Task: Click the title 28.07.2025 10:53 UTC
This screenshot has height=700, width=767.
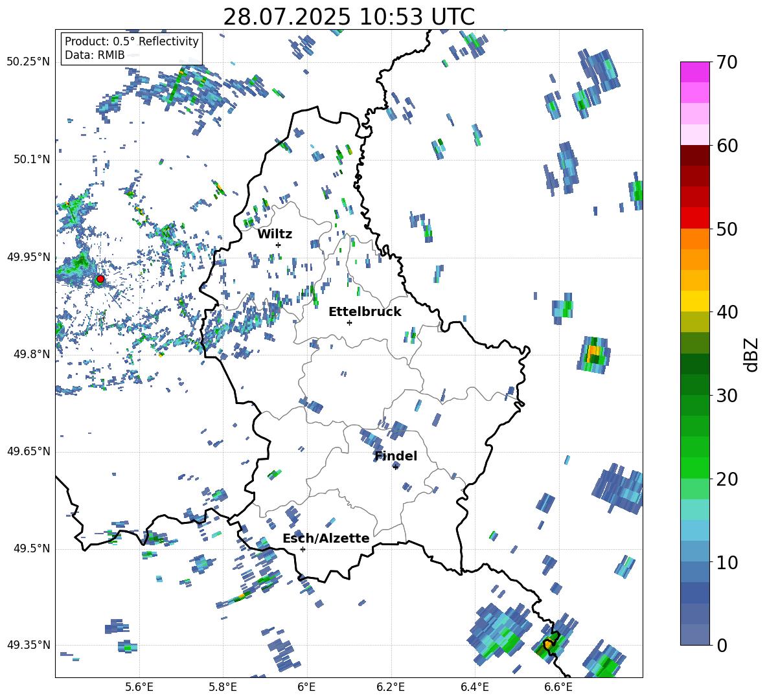Action: (349, 17)
